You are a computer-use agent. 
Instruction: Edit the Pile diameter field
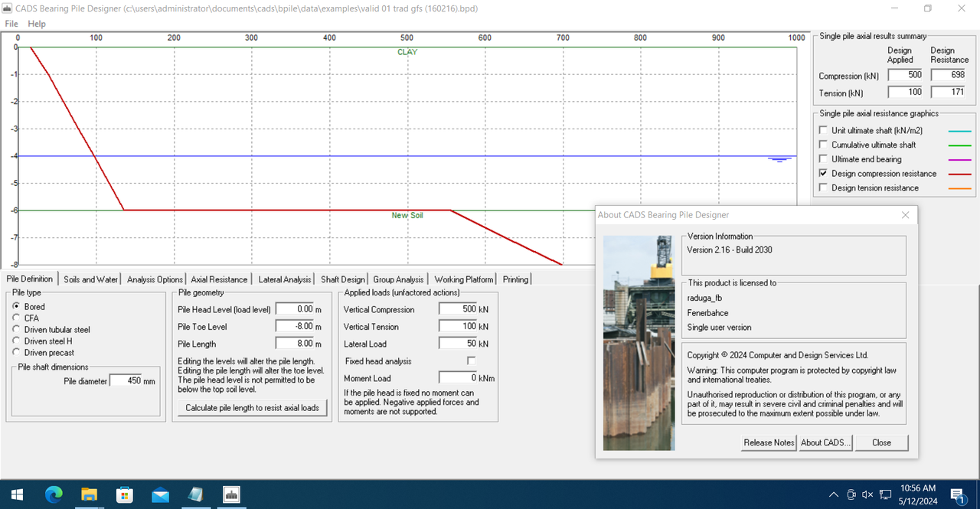coord(126,380)
